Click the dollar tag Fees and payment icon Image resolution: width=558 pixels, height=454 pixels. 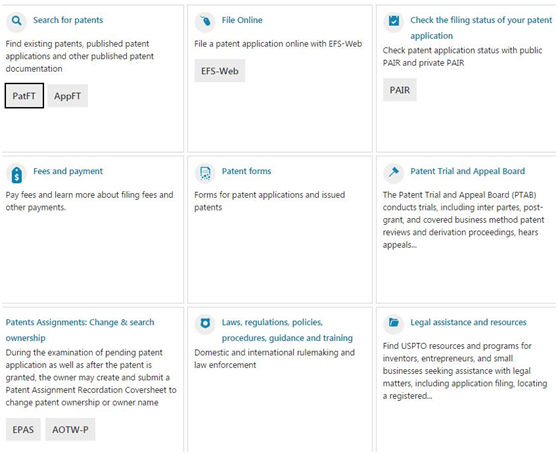coord(16,173)
